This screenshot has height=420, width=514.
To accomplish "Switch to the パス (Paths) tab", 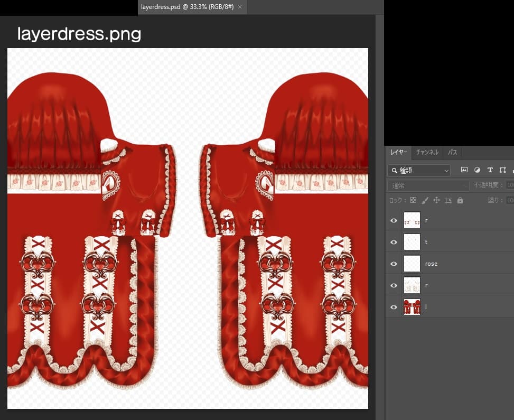I will tap(452, 152).
